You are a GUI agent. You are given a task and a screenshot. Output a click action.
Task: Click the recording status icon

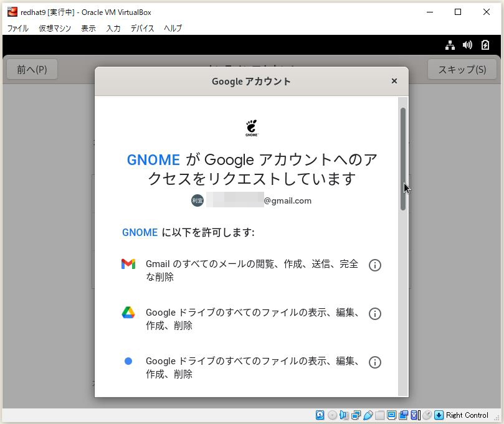click(x=404, y=415)
